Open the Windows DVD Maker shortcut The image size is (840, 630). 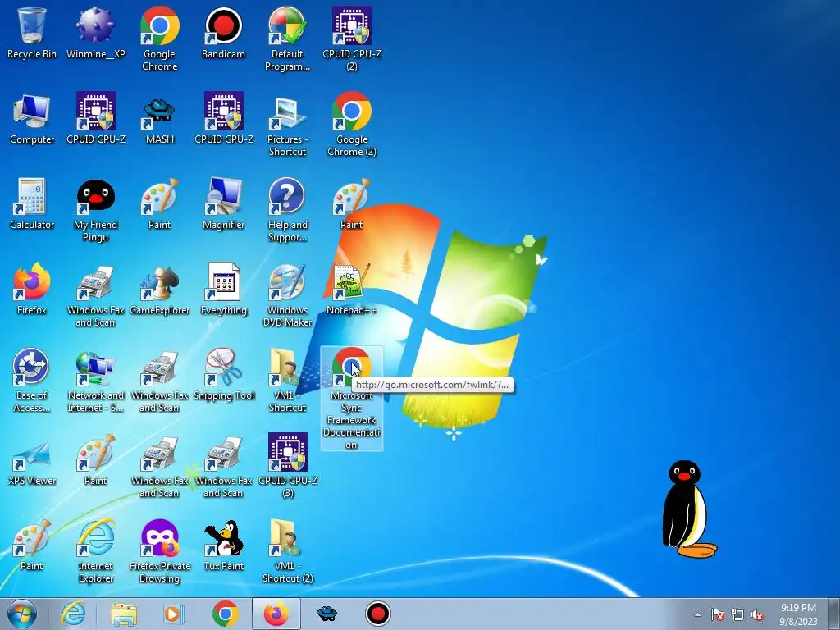click(x=287, y=294)
